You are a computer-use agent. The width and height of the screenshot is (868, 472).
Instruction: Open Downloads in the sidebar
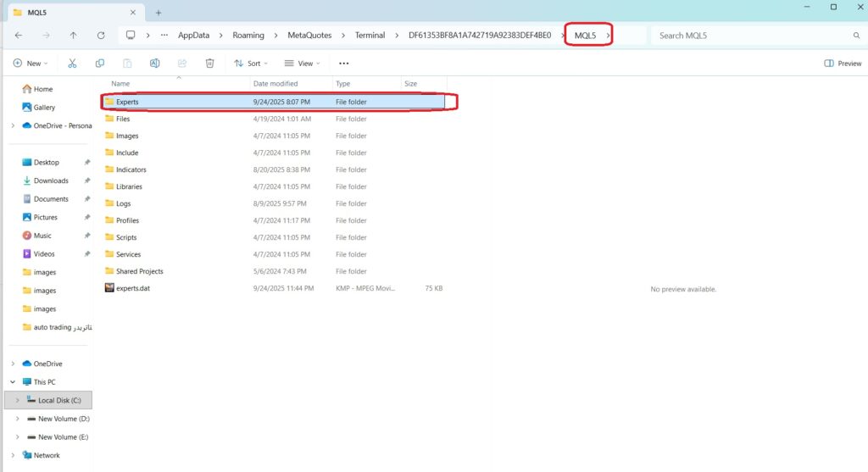tap(51, 180)
